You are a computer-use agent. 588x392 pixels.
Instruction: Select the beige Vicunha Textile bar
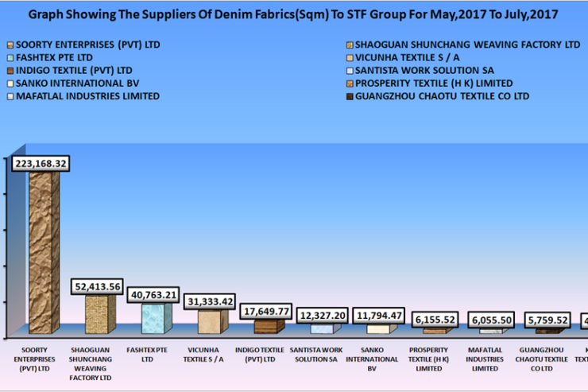pos(213,321)
